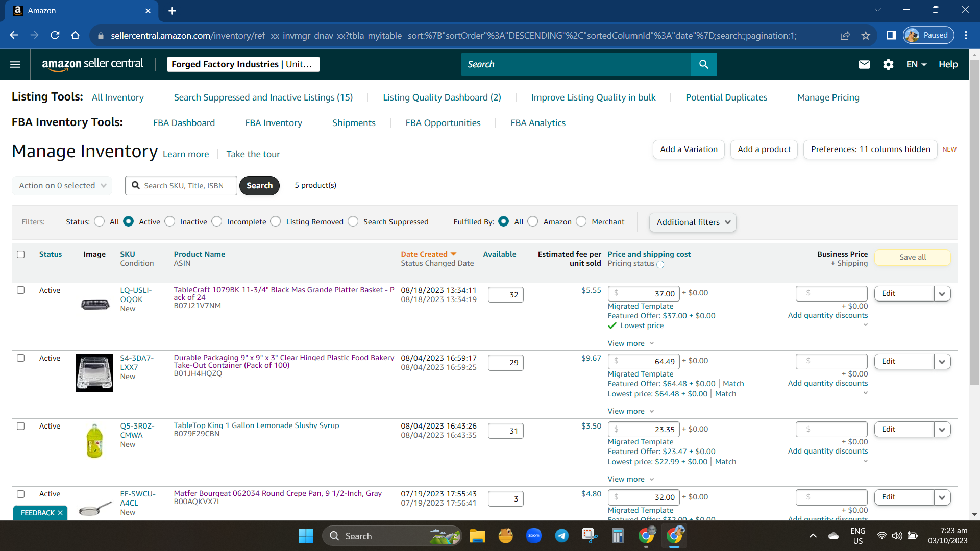The width and height of the screenshot is (980, 551).
Task: Check the TableTop King Lemonade Syrup row
Action: click(x=21, y=426)
